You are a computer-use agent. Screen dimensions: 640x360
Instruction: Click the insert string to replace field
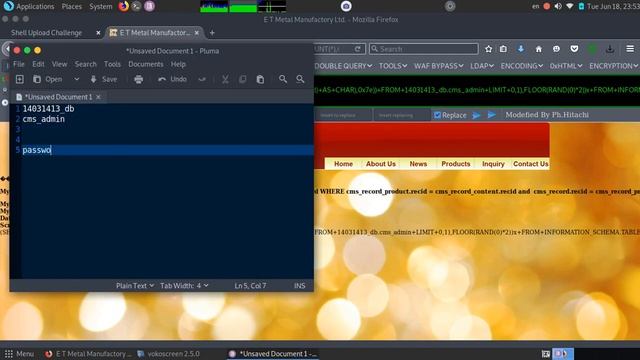click(343, 115)
